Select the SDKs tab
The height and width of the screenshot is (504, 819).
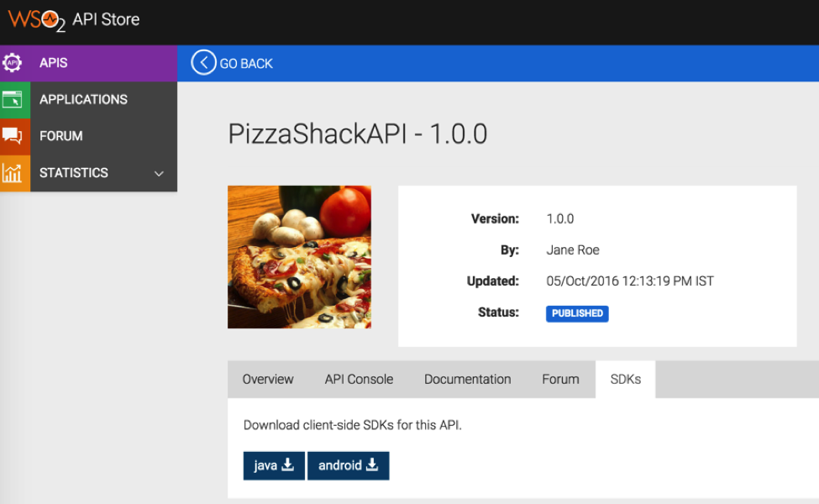[x=625, y=380]
